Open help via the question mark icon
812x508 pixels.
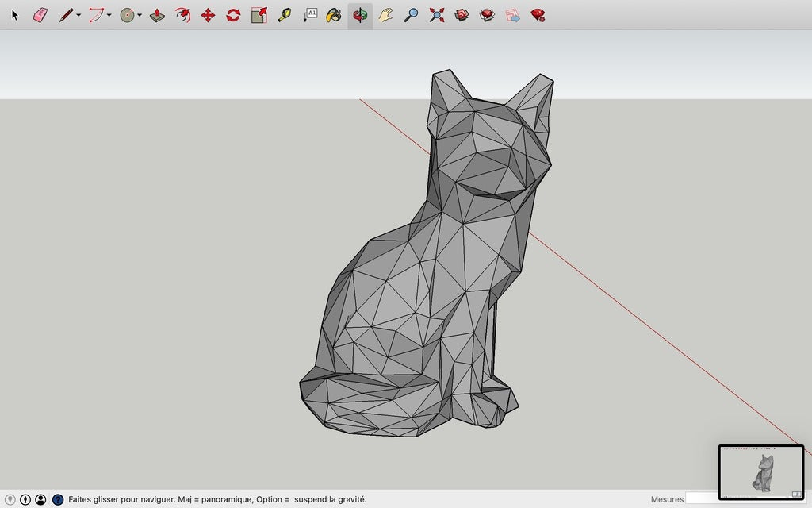point(56,499)
